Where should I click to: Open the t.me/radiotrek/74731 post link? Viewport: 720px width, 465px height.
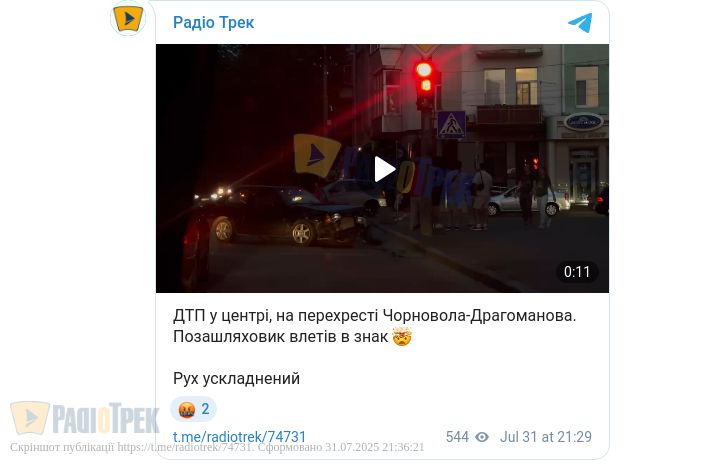point(239,437)
